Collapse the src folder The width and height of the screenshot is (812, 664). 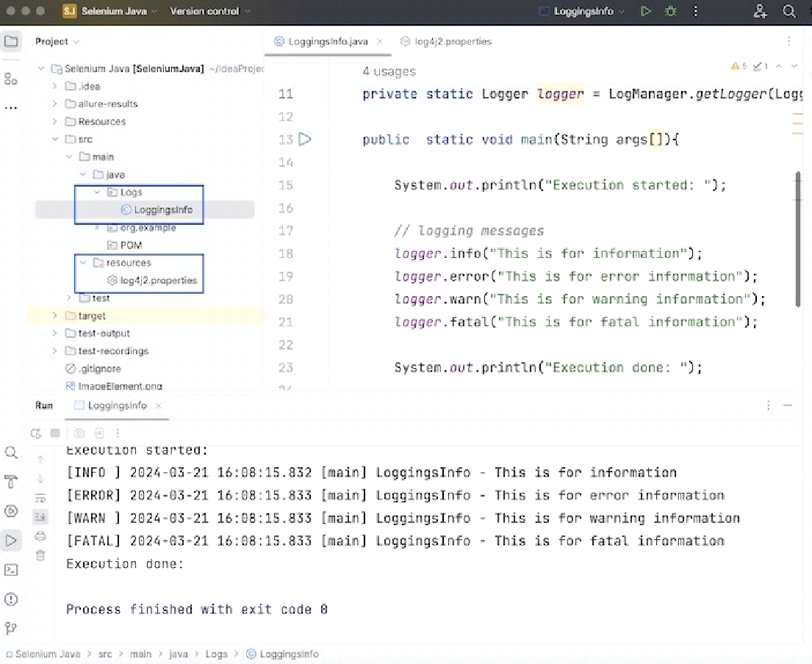55,140
